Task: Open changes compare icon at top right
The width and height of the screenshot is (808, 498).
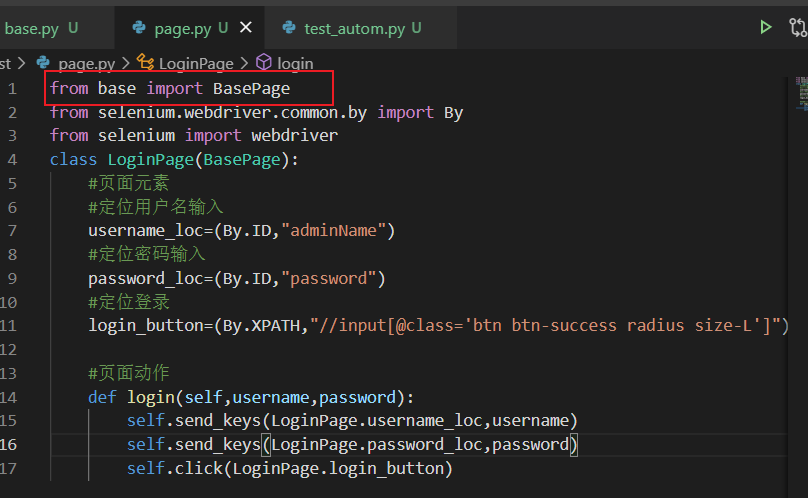Action: (x=798, y=27)
